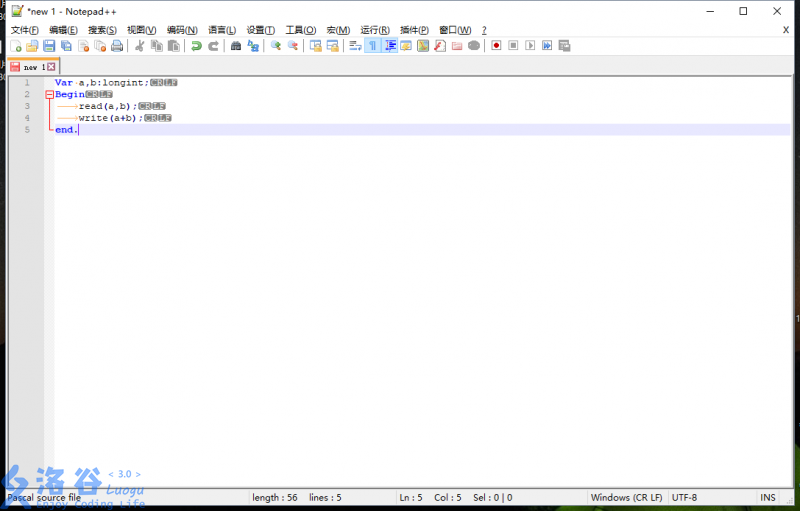800x511 pixels.
Task: Redo using the gray arrow icon
Action: [213, 46]
